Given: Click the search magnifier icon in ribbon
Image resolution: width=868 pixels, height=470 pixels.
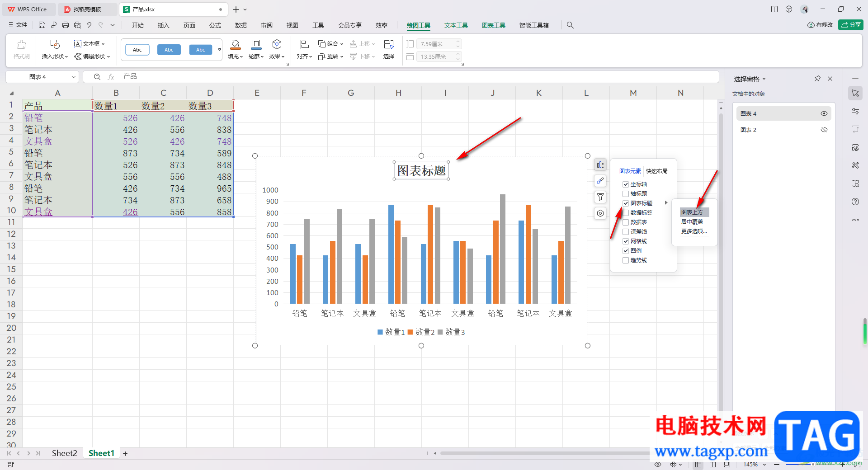Looking at the screenshot, I should (x=570, y=25).
